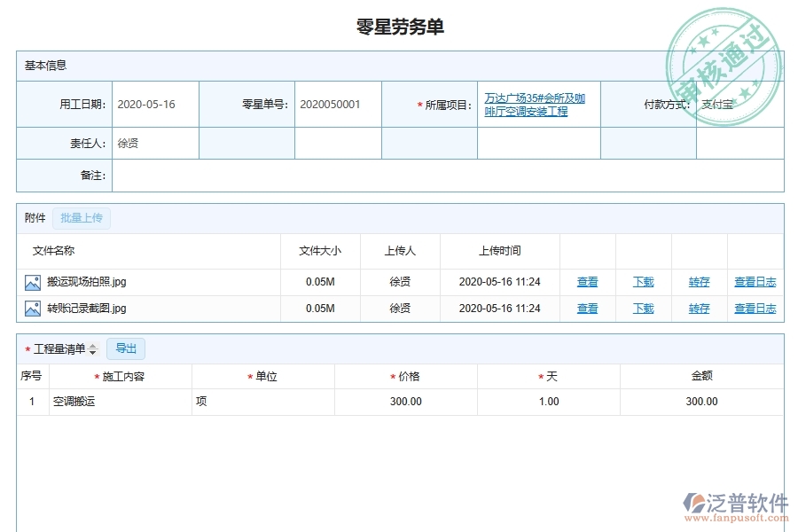Click the 导出 button

125,348
